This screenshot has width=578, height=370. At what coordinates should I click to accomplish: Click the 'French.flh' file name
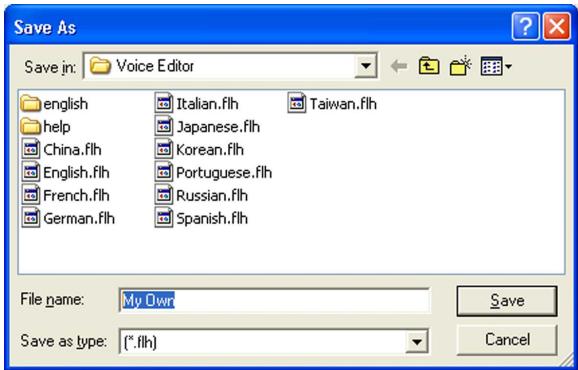76,196
